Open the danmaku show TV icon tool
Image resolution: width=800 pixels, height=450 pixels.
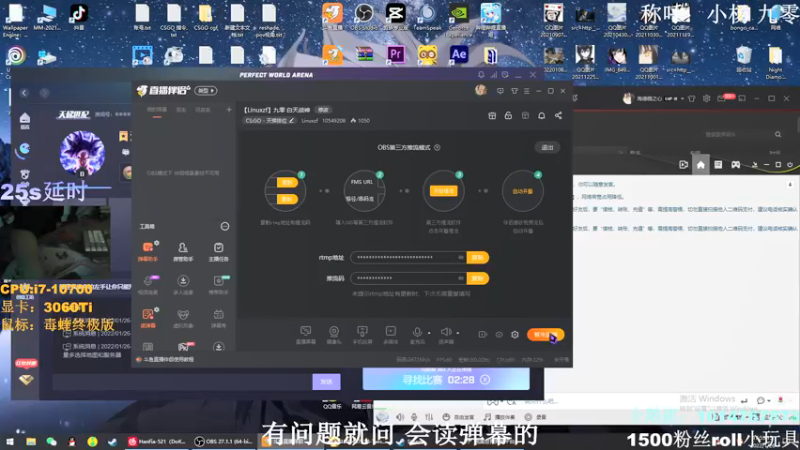pyautogui.click(x=218, y=318)
